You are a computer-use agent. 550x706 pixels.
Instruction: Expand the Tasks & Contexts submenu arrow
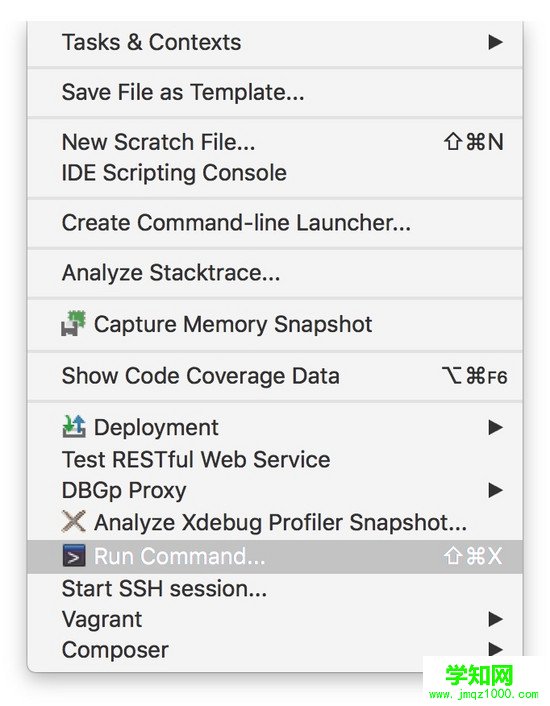[x=495, y=42]
